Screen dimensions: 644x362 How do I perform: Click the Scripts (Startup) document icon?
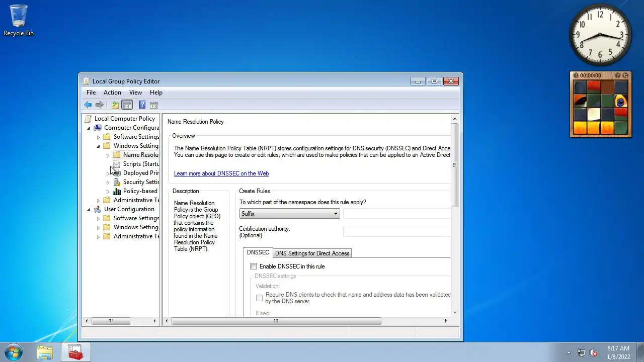(x=117, y=164)
